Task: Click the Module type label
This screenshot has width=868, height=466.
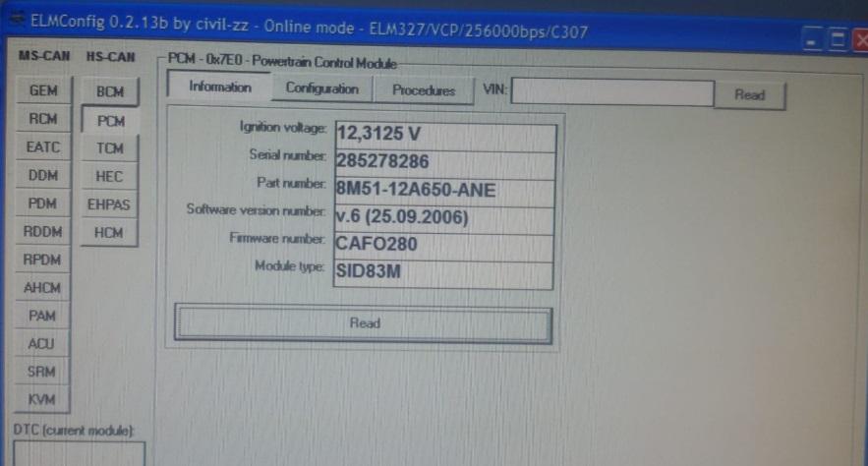Action: pyautogui.click(x=289, y=266)
